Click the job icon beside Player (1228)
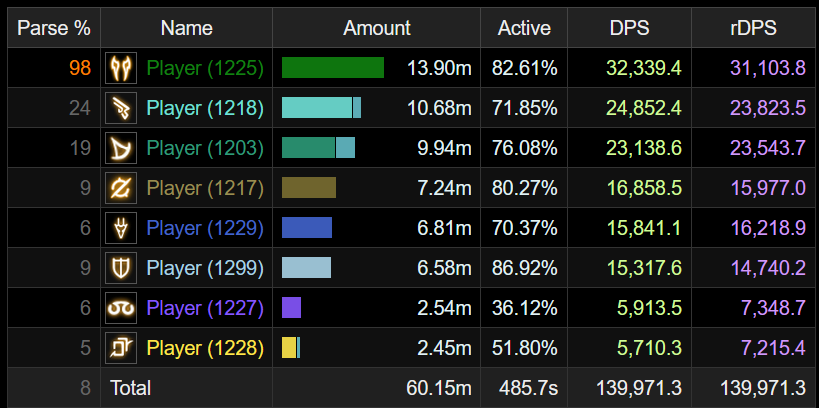 point(121,348)
